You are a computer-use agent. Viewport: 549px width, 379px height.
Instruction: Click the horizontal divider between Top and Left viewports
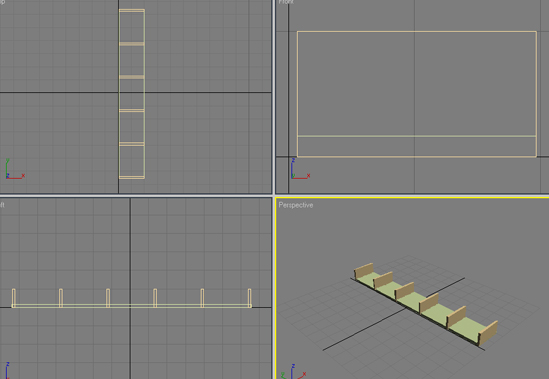point(136,195)
